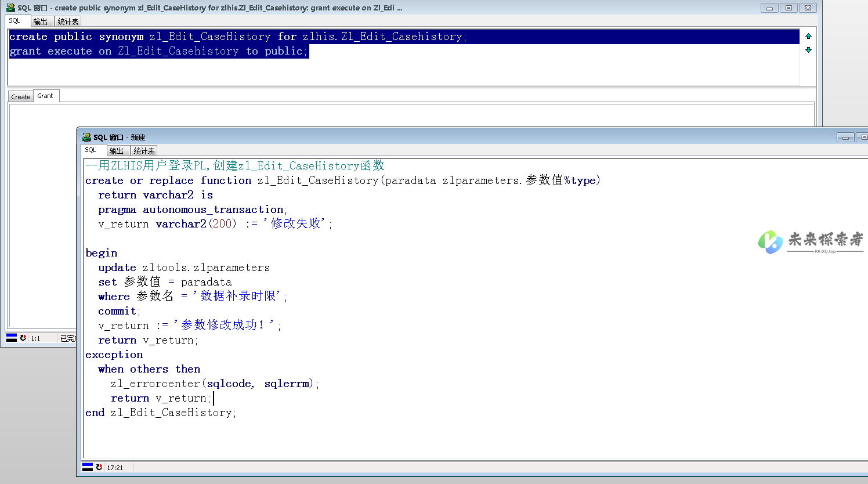868x484 pixels.
Task: Click the 'pragma autonomous_transaction' line in the editor
Action: (x=191, y=210)
